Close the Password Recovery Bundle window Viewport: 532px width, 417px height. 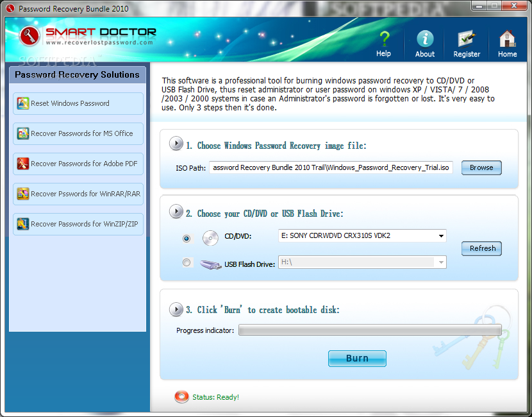pyautogui.click(x=514, y=5)
